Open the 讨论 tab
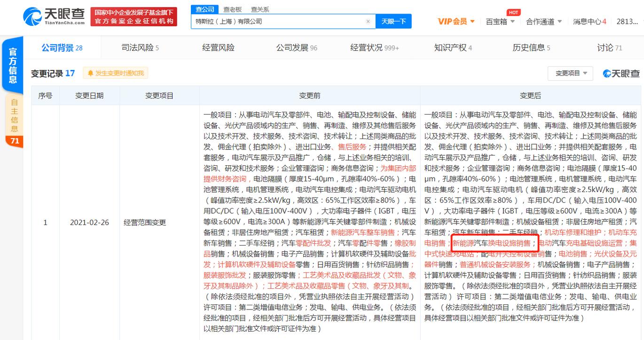Viewport: 644px width, 340px height. point(610,47)
